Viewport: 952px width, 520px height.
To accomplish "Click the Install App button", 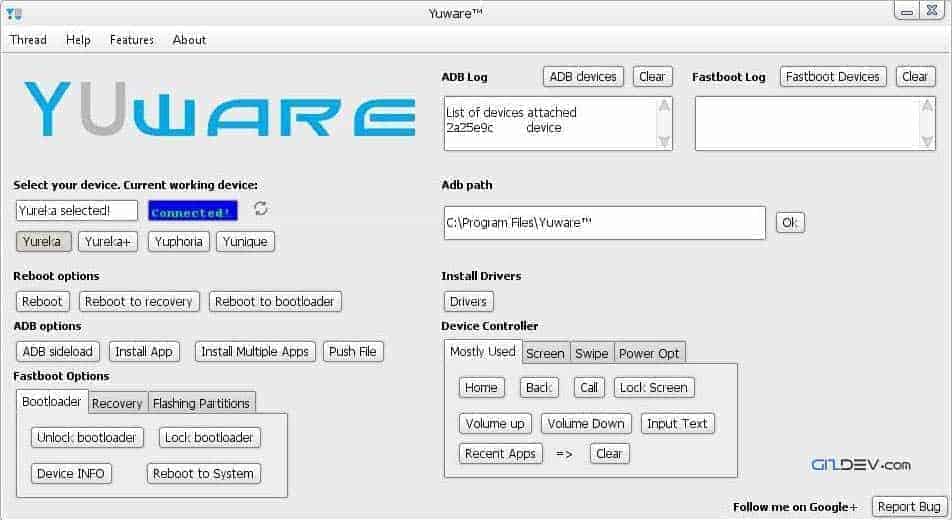I will pos(144,352).
